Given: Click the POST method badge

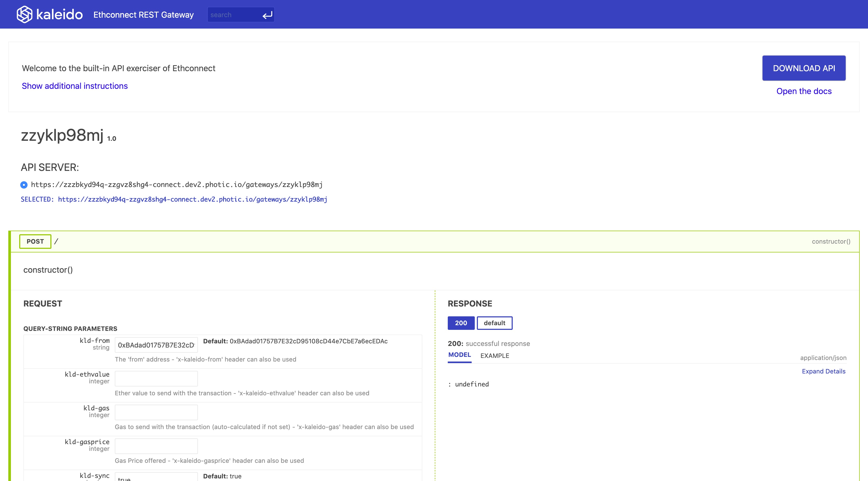Looking at the screenshot, I should tap(35, 241).
